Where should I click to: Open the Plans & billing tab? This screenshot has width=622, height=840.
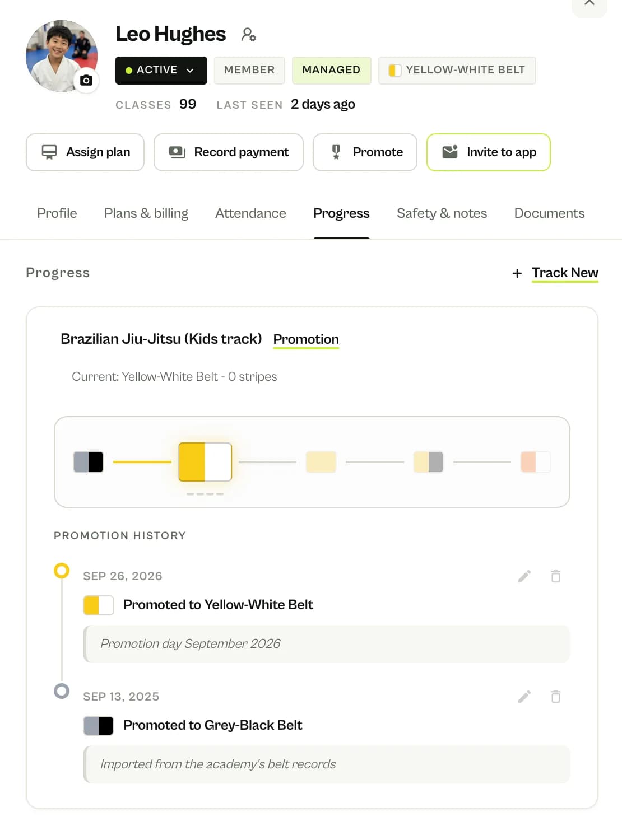(146, 213)
